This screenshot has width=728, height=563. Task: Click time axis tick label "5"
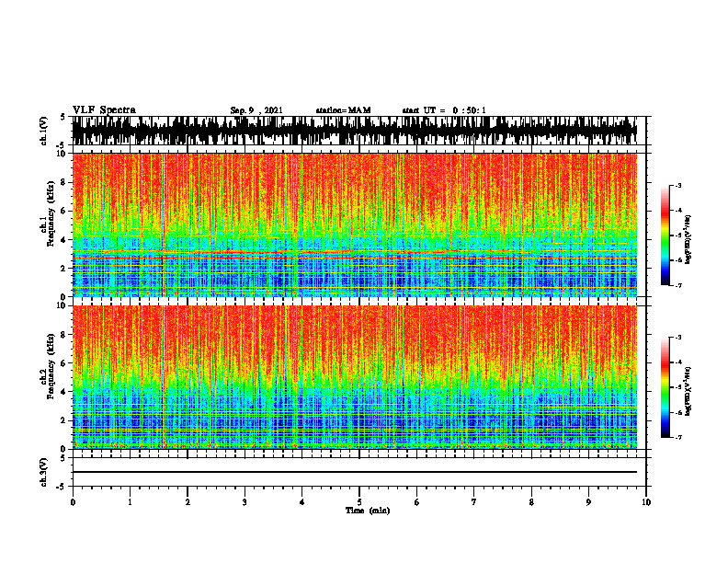tap(359, 502)
